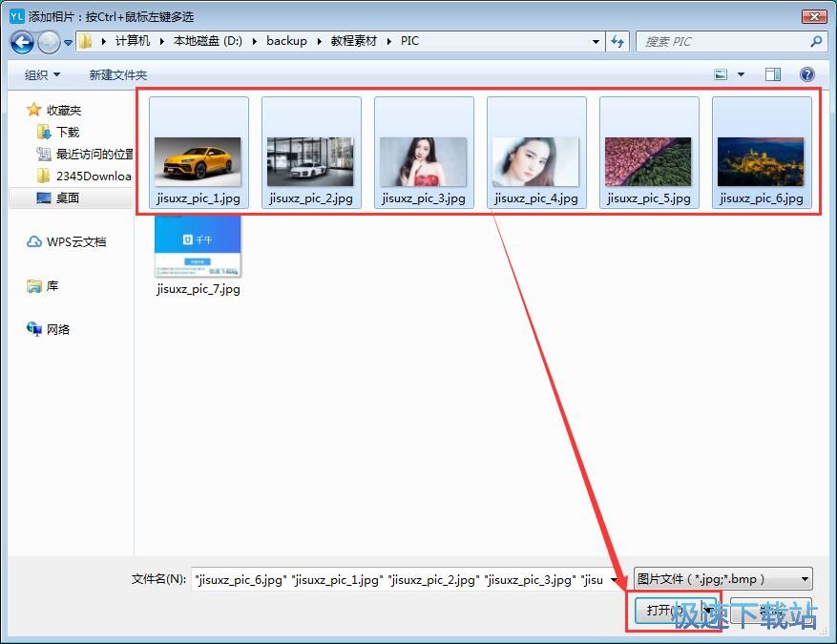
Task: Click the Back navigation arrow button
Action: (22, 42)
